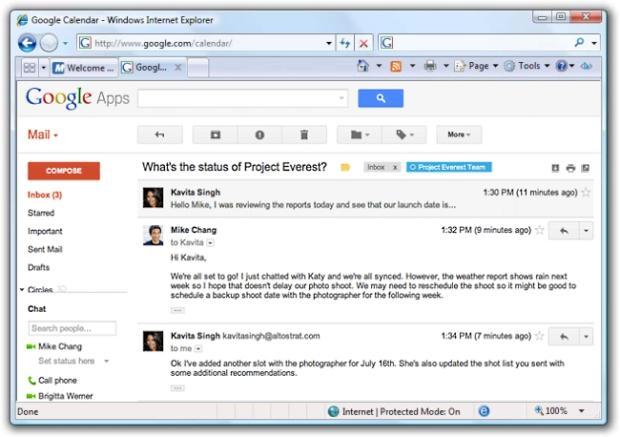620x437 pixels.
Task: Click Brigitta Werner in the chat list
Action: click(66, 396)
